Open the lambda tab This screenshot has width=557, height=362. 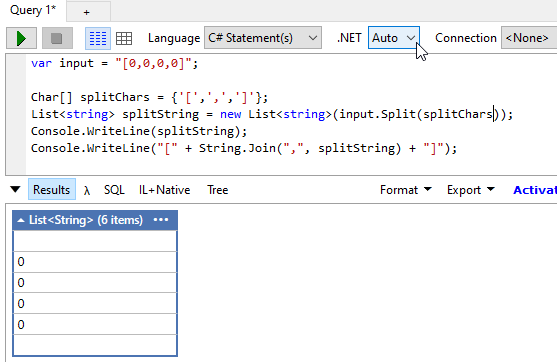point(87,190)
